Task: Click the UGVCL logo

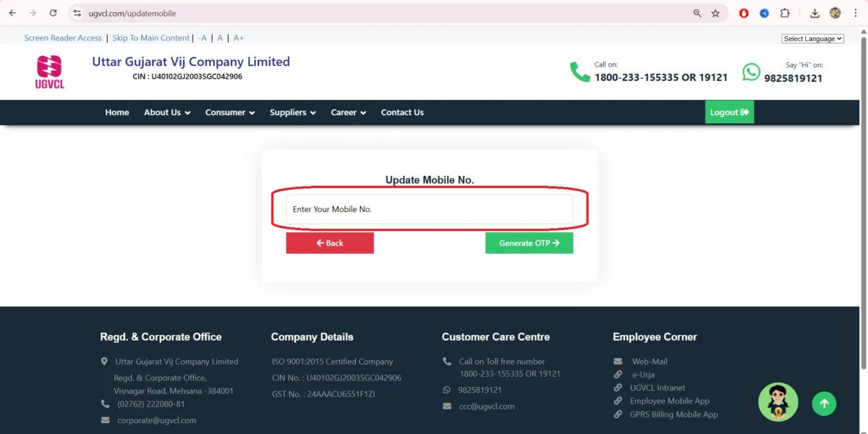Action: 49,71
